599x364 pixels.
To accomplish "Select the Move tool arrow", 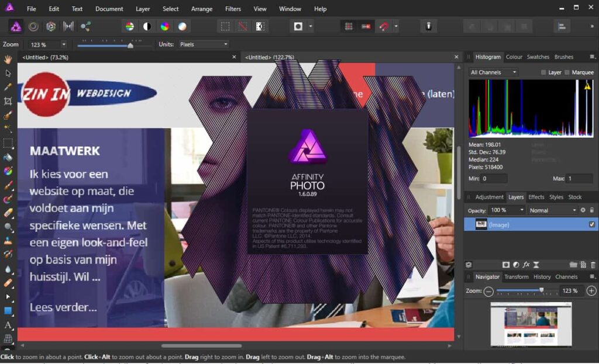I will (8, 73).
